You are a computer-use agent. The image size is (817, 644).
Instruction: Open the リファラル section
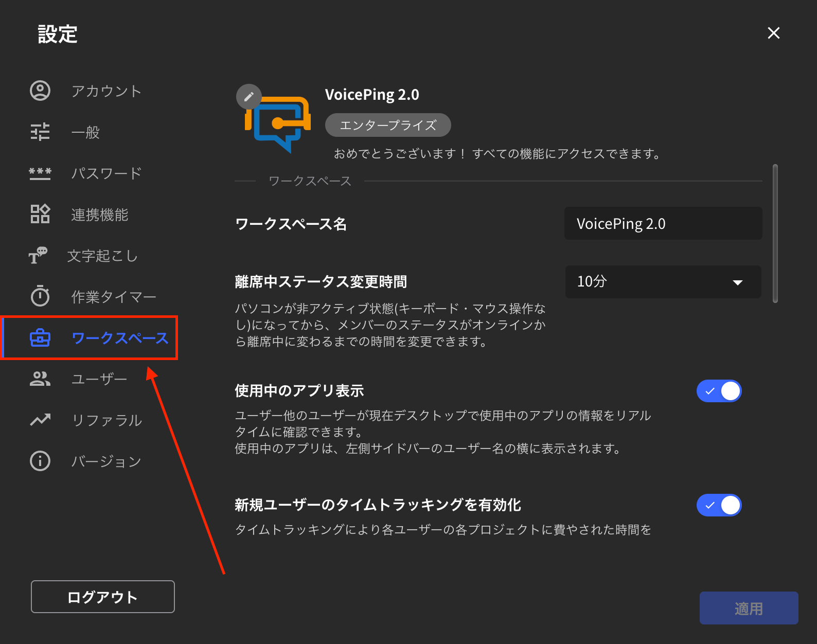coord(106,420)
